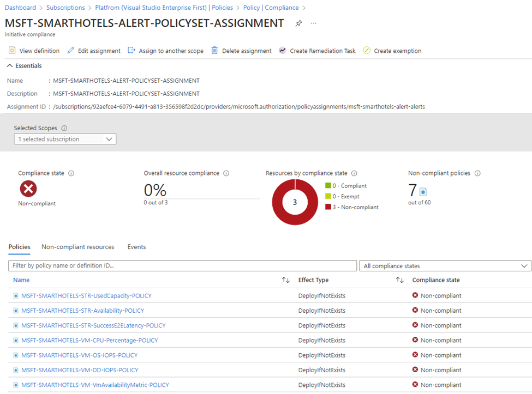Go to Subscriptions breadcrumb
Image resolution: width=532 pixels, height=394 pixels.
(65, 8)
